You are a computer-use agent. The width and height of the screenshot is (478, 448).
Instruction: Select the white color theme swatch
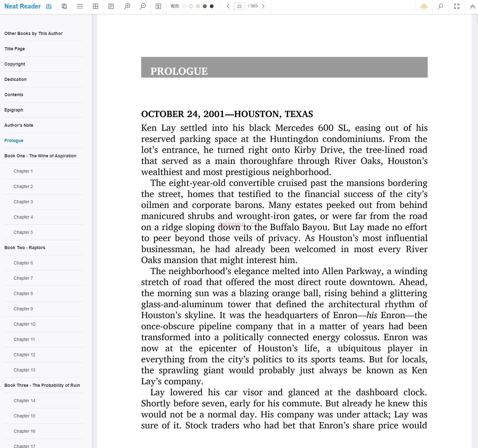(184, 6)
